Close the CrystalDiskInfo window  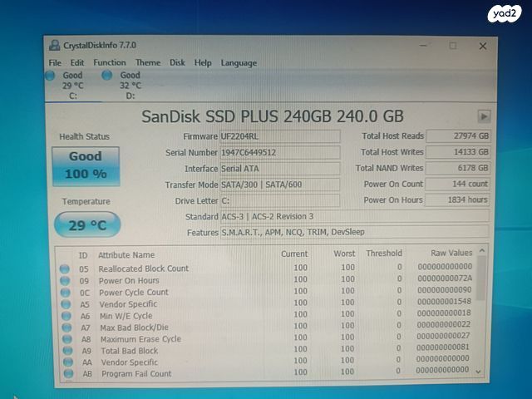483,46
